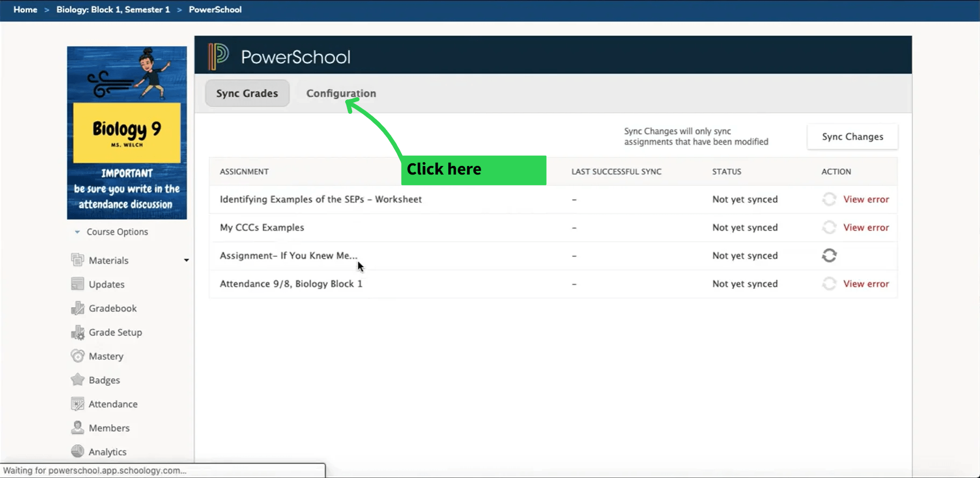The width and height of the screenshot is (980, 478).
Task: Click the Analytics pie chart icon
Action: pyautogui.click(x=77, y=451)
